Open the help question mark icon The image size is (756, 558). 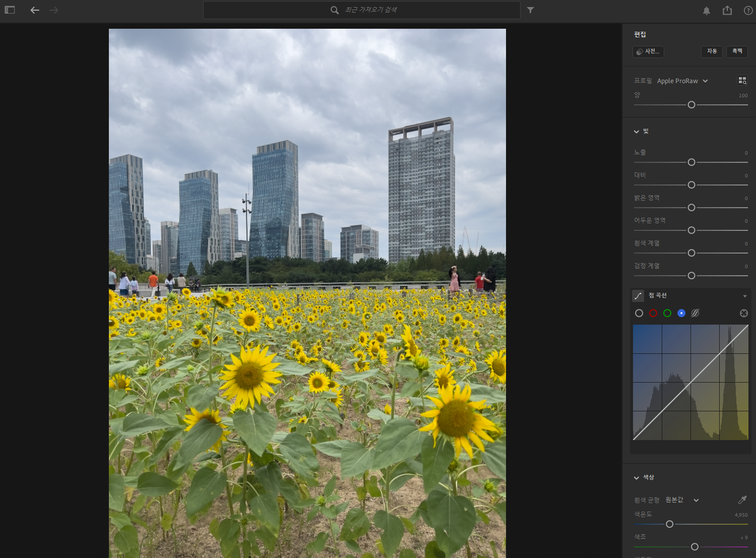[x=748, y=11]
